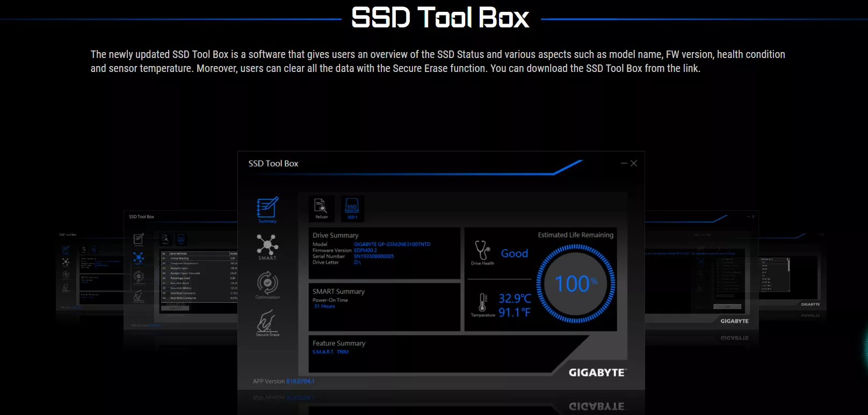
Task: Click the SSD drive icon in S.M.A.R.T. table window
Action: (181, 239)
